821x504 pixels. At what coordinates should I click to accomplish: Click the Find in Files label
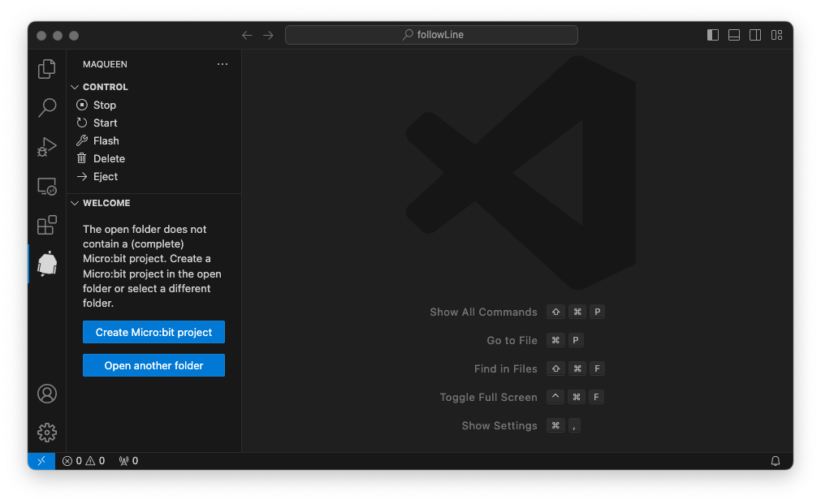point(505,368)
